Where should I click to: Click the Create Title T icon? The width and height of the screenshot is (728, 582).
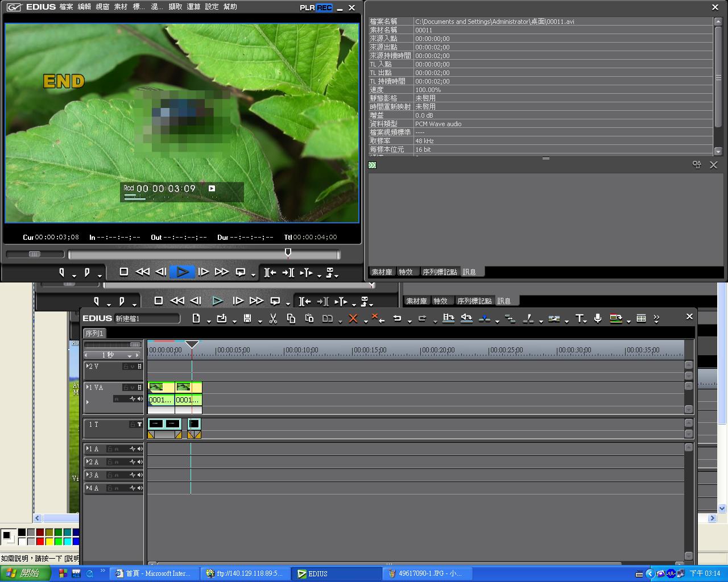[x=580, y=318]
